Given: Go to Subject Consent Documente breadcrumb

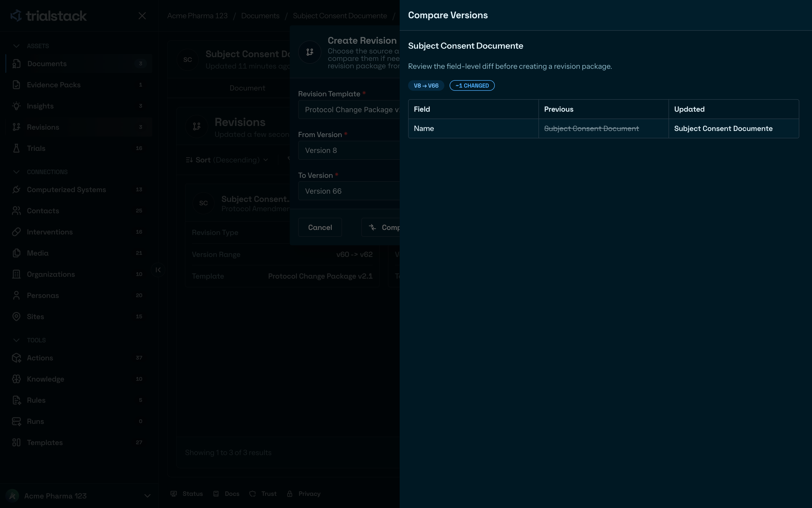Looking at the screenshot, I should click(x=340, y=16).
